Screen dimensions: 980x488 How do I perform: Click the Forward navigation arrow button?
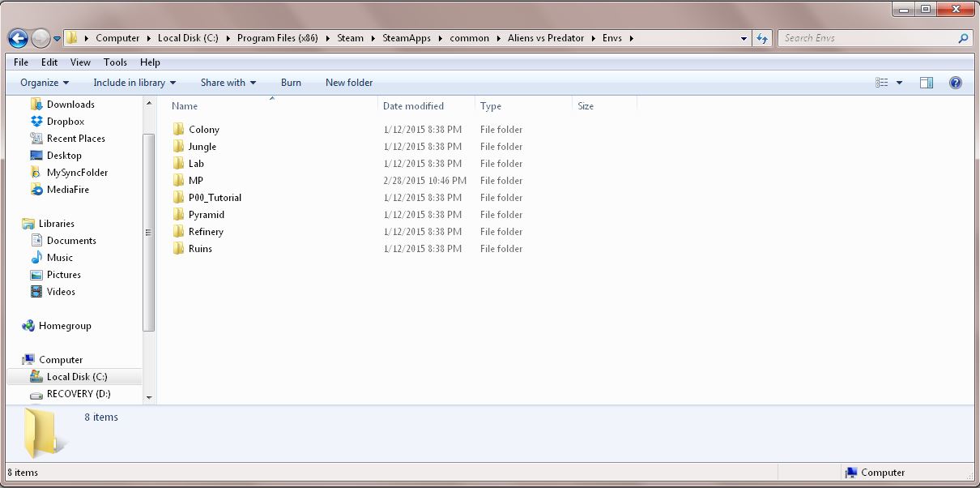coord(40,38)
